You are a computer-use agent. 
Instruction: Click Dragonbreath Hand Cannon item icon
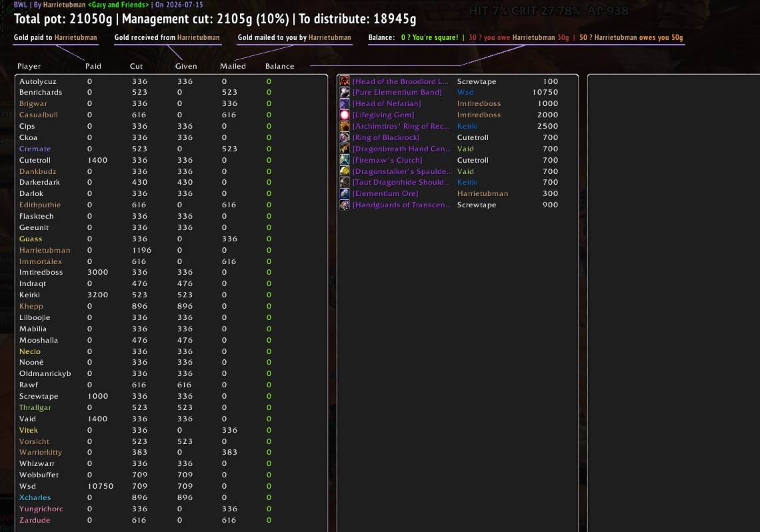[345, 149]
